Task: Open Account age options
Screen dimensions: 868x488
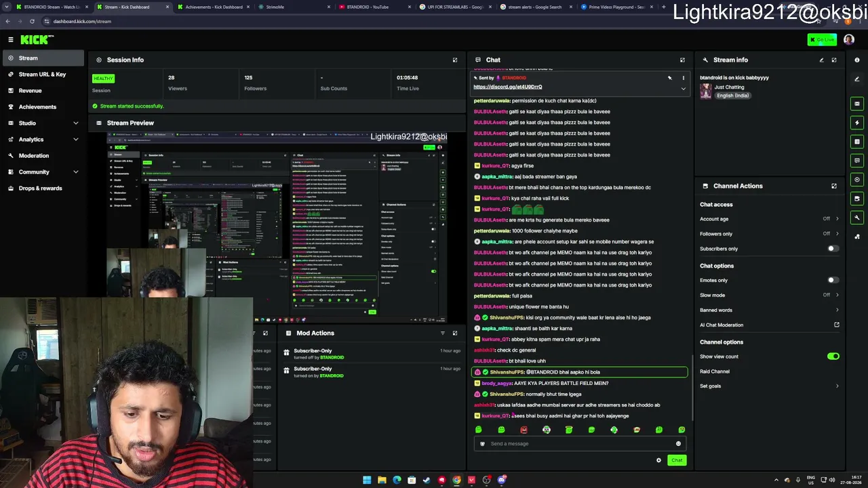Action: [770, 219]
